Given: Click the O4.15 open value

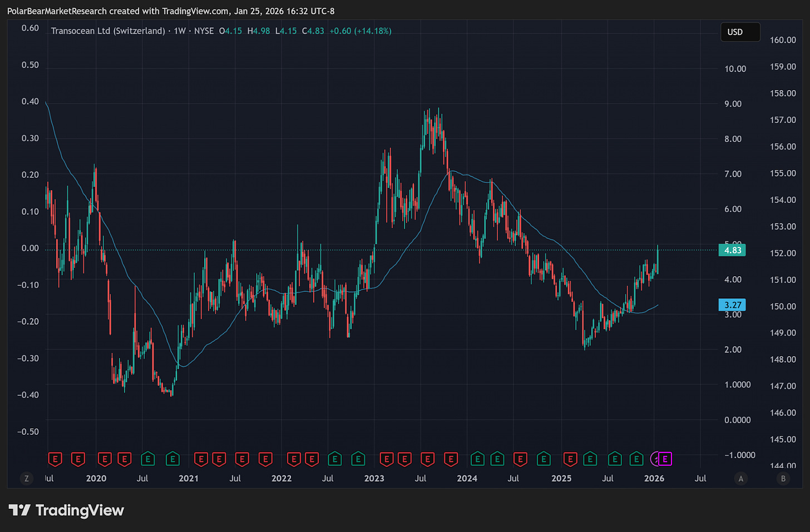Looking at the screenshot, I should pyautogui.click(x=230, y=31).
